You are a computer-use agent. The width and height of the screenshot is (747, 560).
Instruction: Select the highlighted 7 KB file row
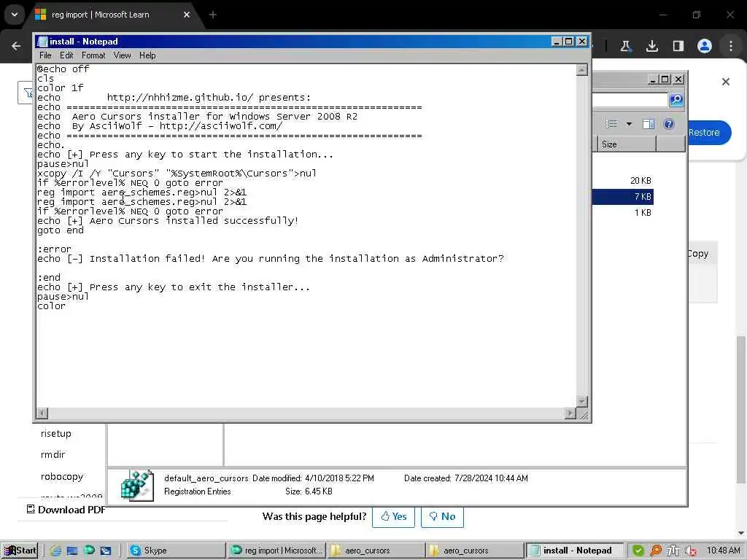coord(623,197)
